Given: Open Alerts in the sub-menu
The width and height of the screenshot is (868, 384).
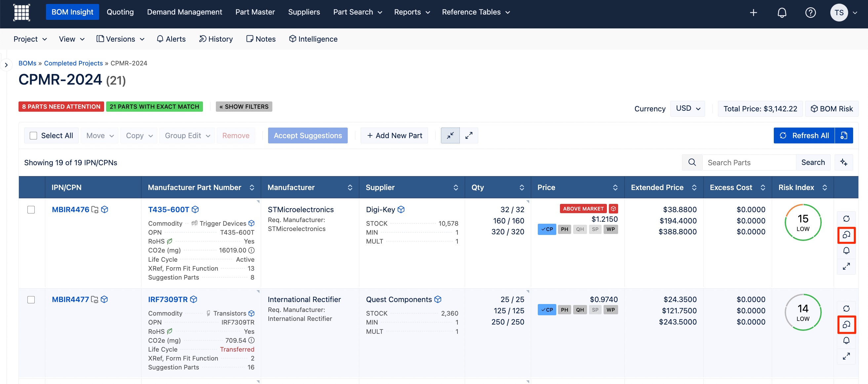Looking at the screenshot, I should point(171,39).
